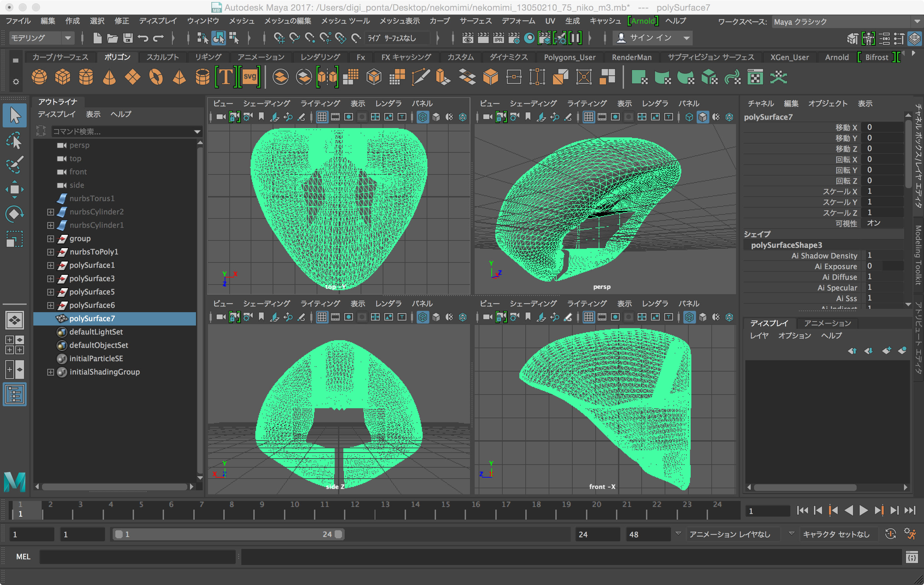Viewport: 924px width, 585px height.
Task: Click the polygon Type text tool icon
Action: click(226, 77)
